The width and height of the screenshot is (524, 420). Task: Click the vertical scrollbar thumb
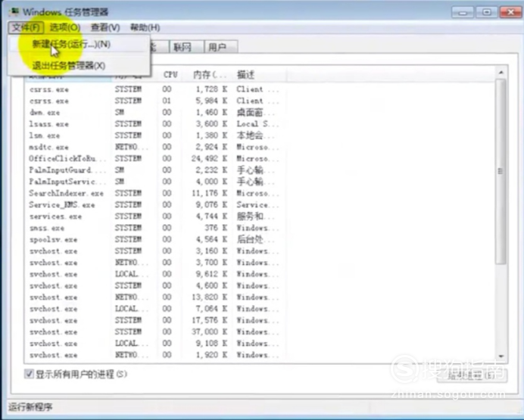coord(501,171)
